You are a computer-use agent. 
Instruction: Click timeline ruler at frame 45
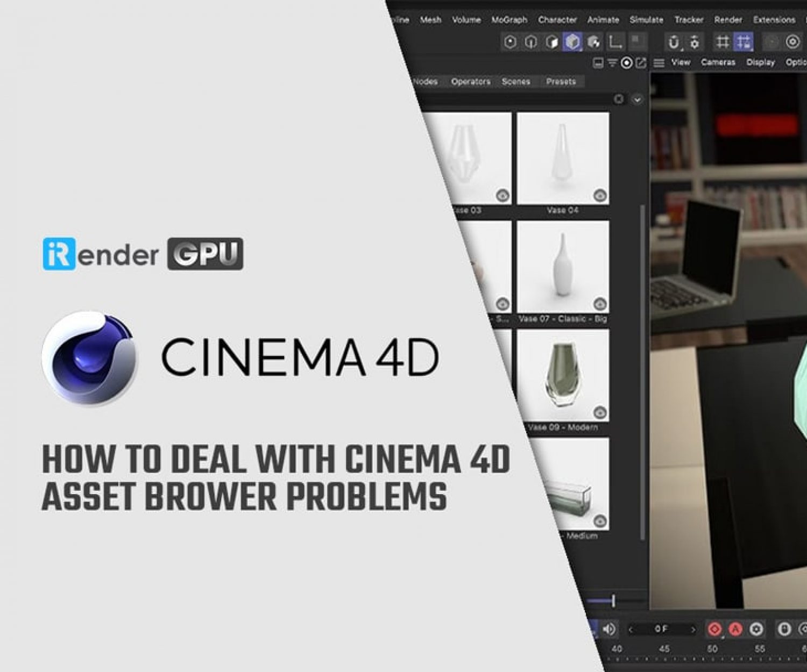664,649
